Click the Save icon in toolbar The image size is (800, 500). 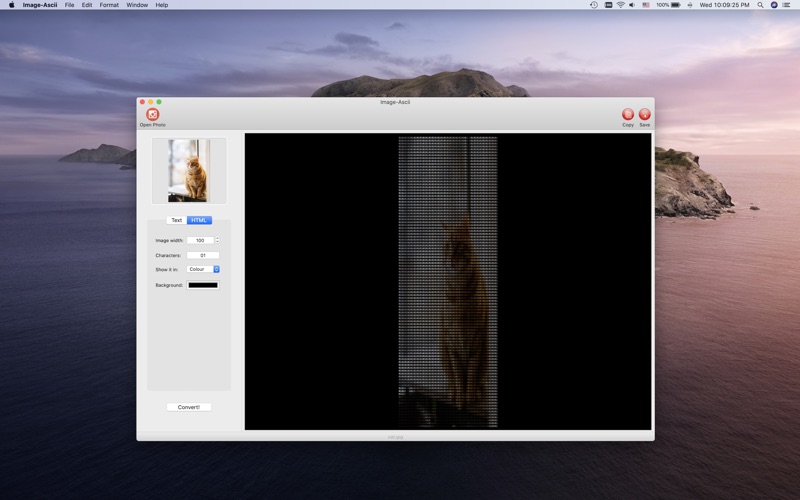pyautogui.click(x=644, y=115)
